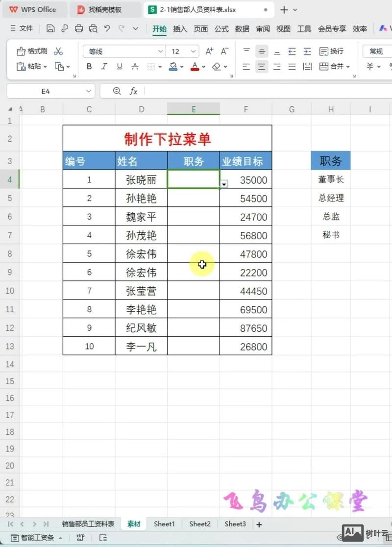Open the 素材 sheet tab
The height and width of the screenshot is (547, 392).
(134, 524)
